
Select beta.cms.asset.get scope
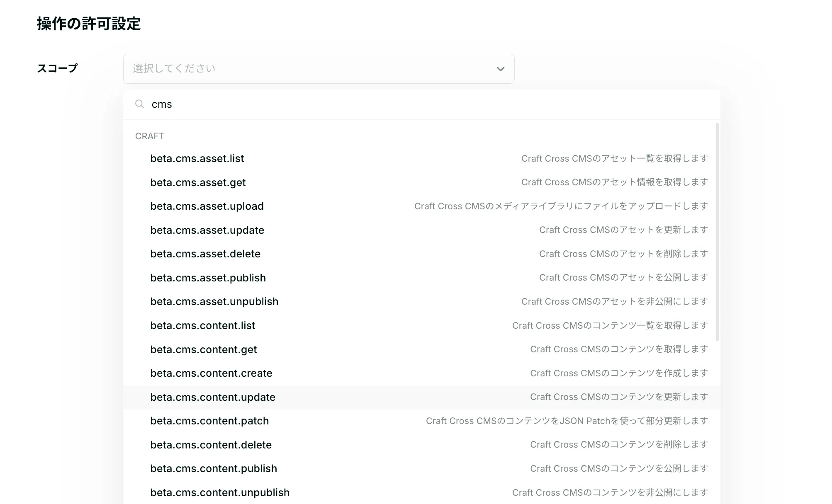[x=421, y=182]
